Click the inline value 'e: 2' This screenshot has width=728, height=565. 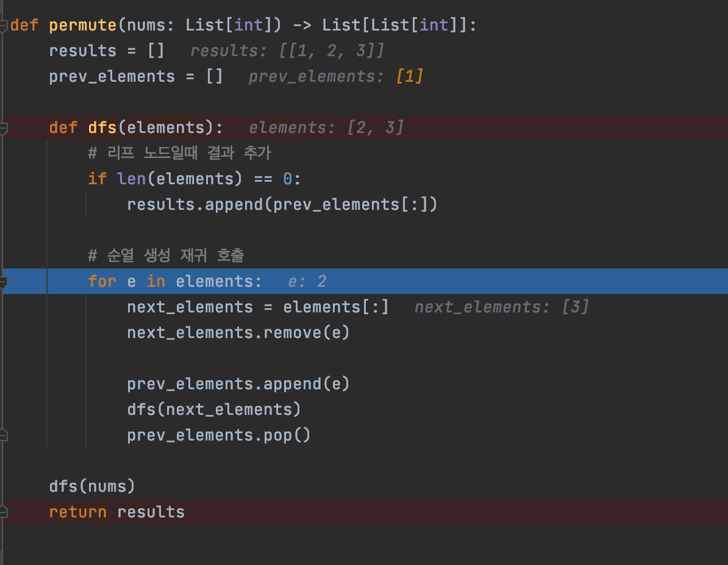point(307,281)
